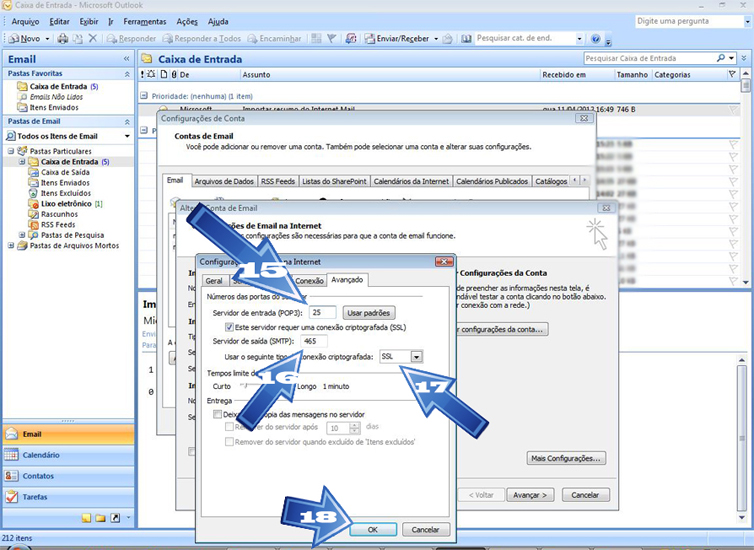Click the flag filter icon in column header
Viewport: 754px width, 550px height.
click(x=732, y=75)
